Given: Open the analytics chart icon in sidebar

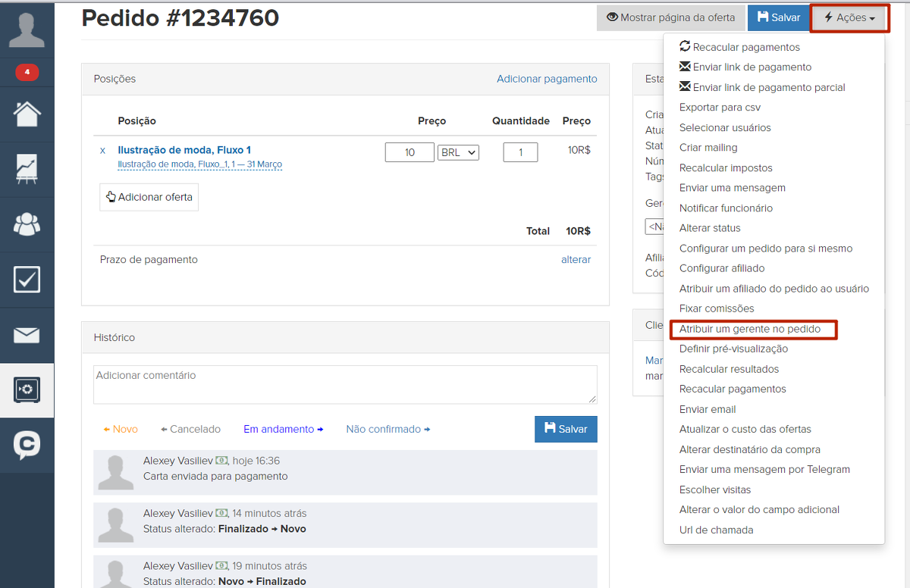Looking at the screenshot, I should click(x=27, y=169).
